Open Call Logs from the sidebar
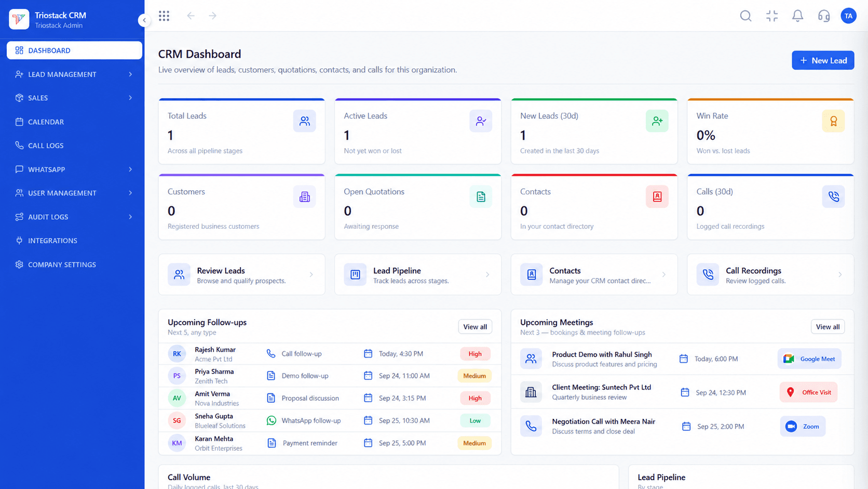868x489 pixels. pos(74,146)
